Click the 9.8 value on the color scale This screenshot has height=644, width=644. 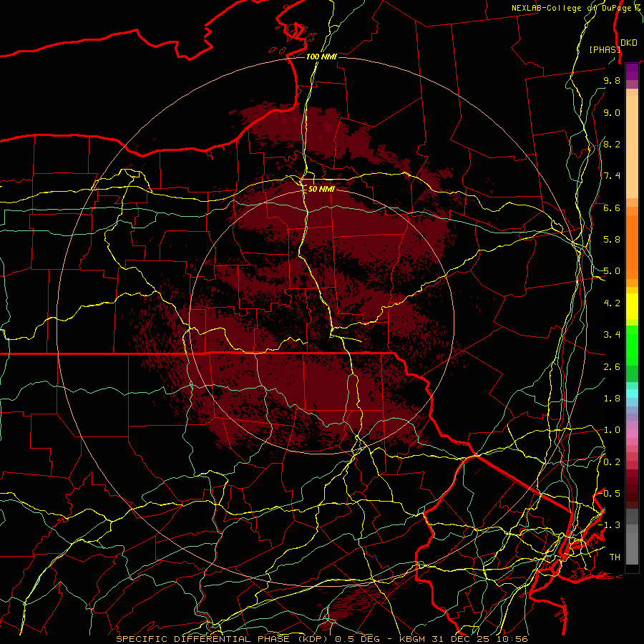(612, 80)
